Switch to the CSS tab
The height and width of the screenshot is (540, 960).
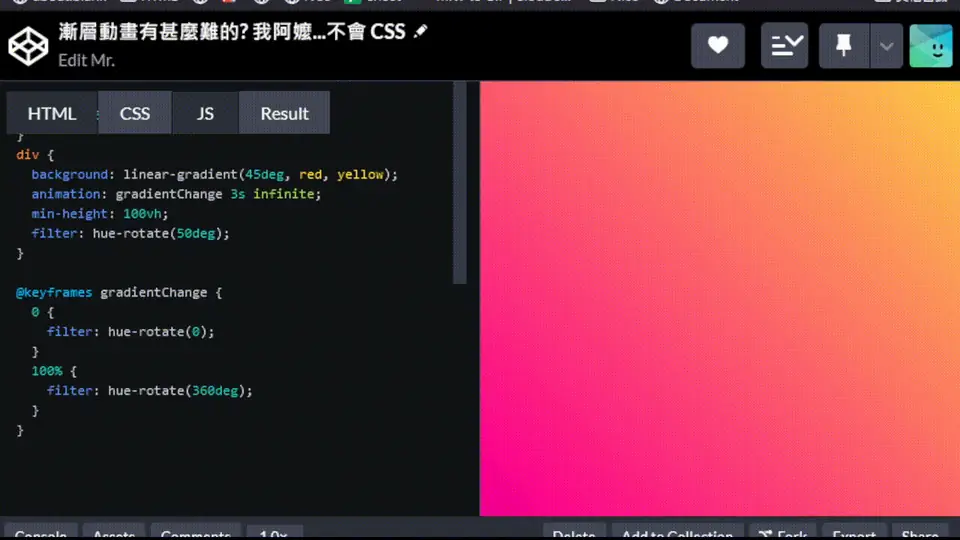coord(135,113)
